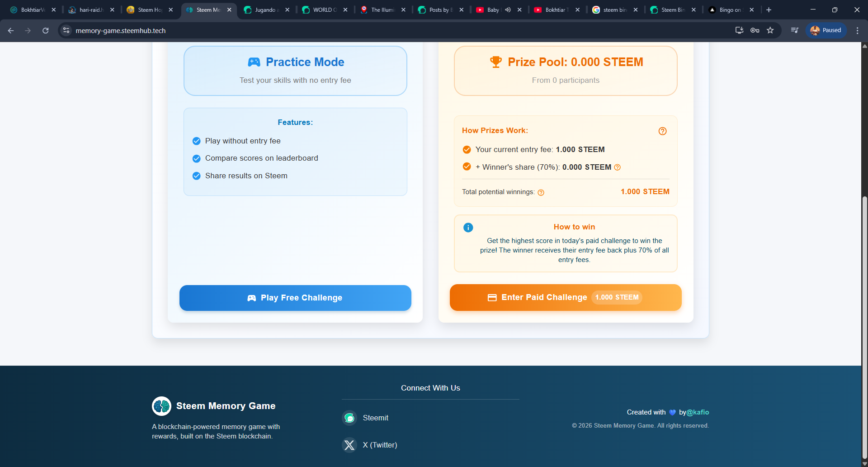Open a new browser tab
This screenshot has height=467, width=868.
pos(769,10)
